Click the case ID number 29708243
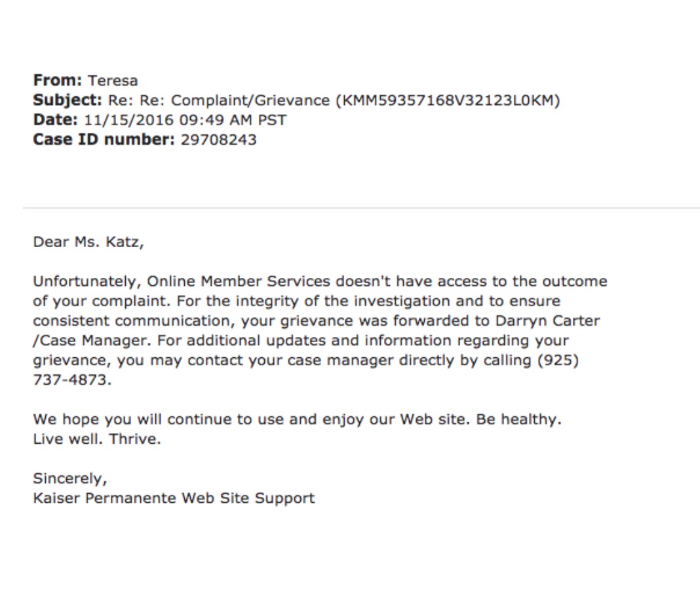Screen dimensions: 700x607 pos(219,140)
